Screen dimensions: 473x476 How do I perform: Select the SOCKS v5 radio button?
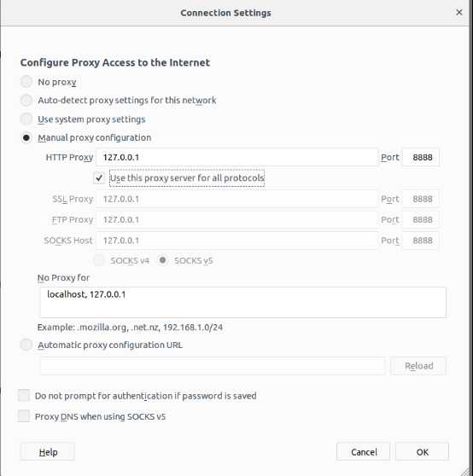pyautogui.click(x=163, y=260)
